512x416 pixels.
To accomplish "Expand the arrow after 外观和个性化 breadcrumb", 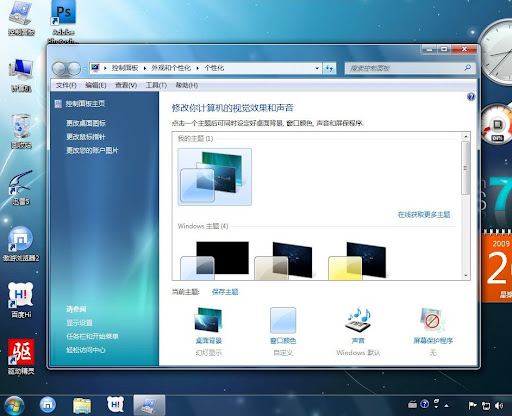I will pos(197,68).
